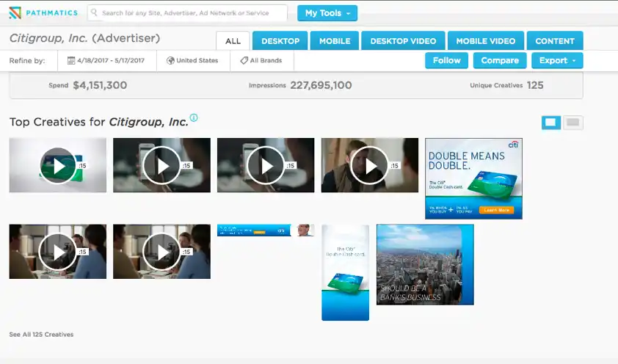Switch to compact grid view toggle
Screen dimensions: 618x364
coord(572,123)
